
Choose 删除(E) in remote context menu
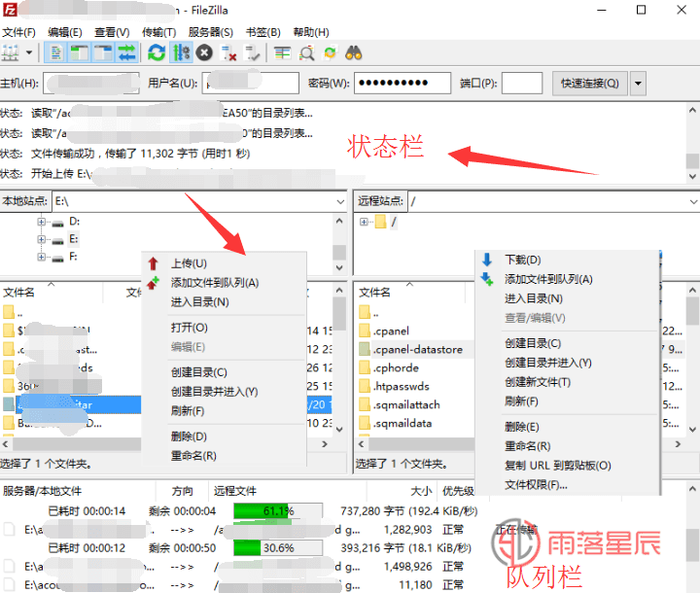click(522, 427)
